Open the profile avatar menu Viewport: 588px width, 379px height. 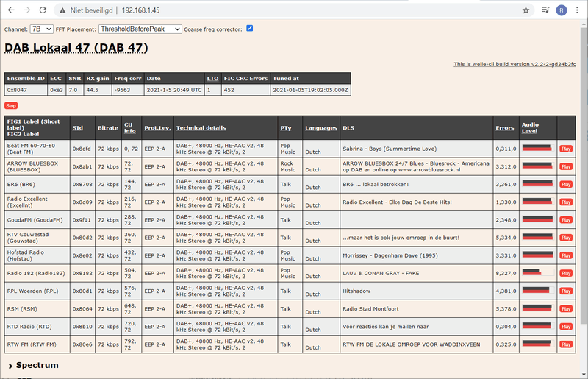tap(562, 10)
